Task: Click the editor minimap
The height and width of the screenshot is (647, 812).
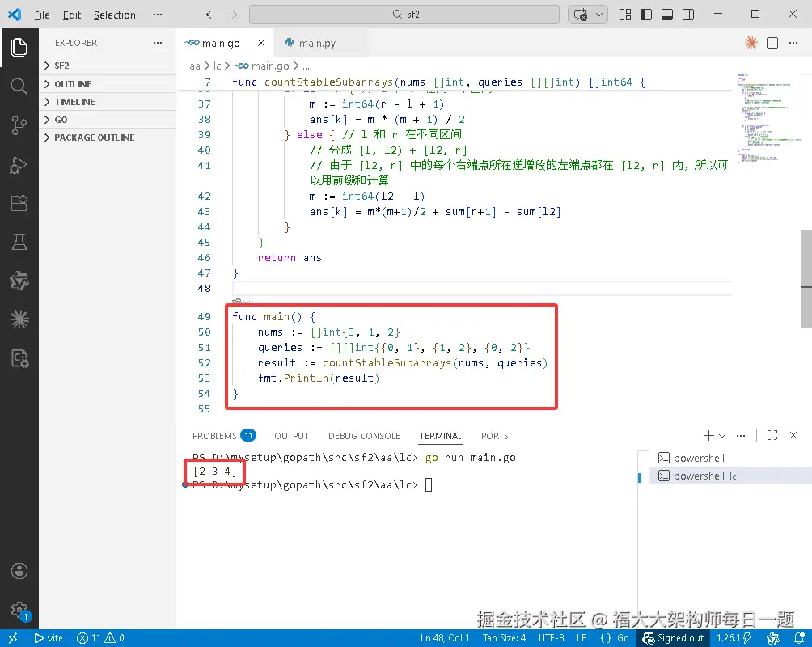Action: [768, 117]
